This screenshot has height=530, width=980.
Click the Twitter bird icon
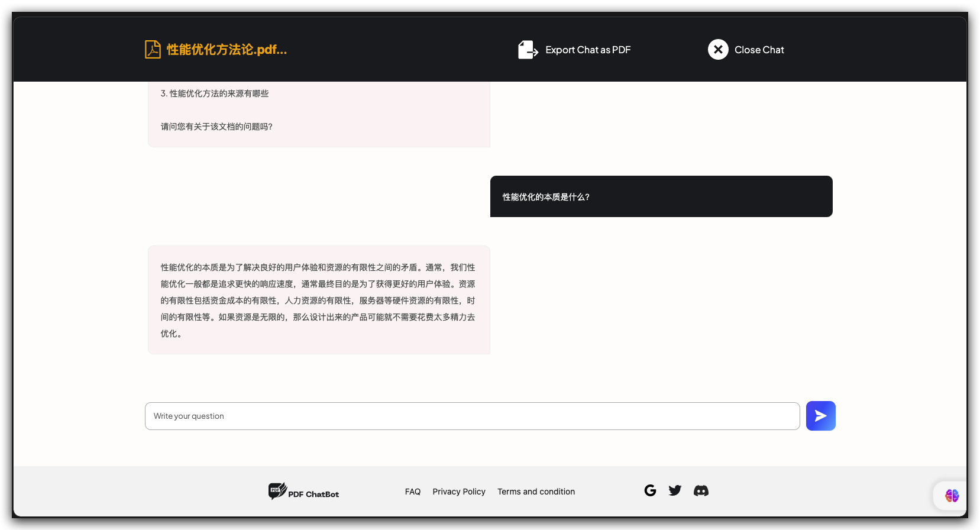coord(675,490)
